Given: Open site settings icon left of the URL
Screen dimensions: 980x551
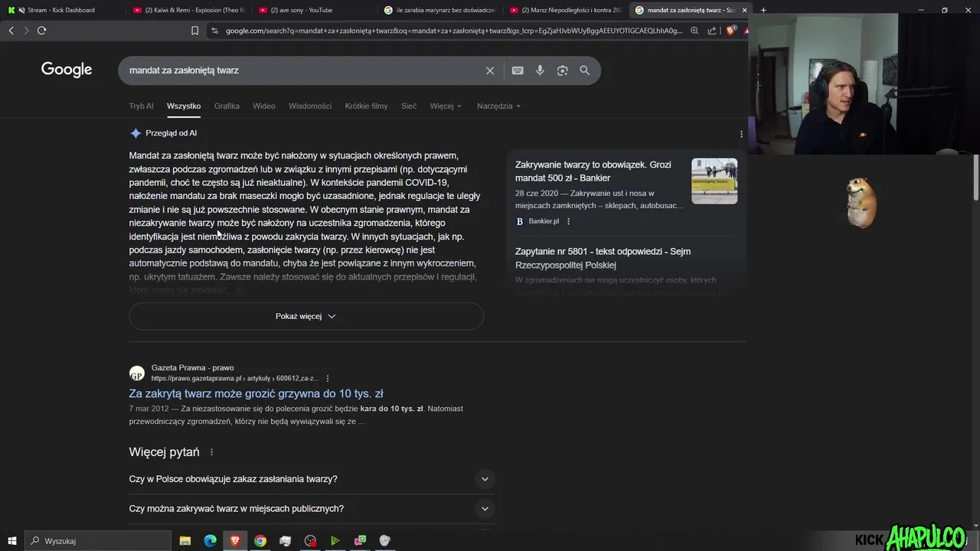Looking at the screenshot, I should point(214,31).
